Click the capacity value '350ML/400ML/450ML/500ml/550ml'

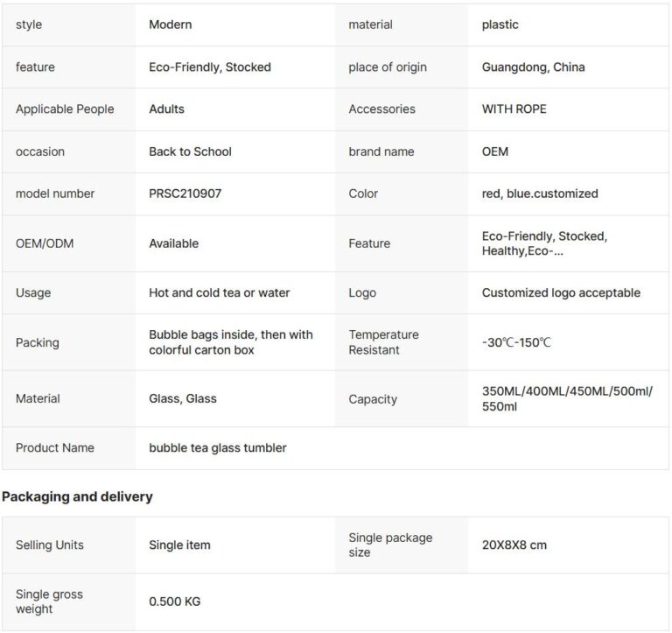pyautogui.click(x=567, y=398)
